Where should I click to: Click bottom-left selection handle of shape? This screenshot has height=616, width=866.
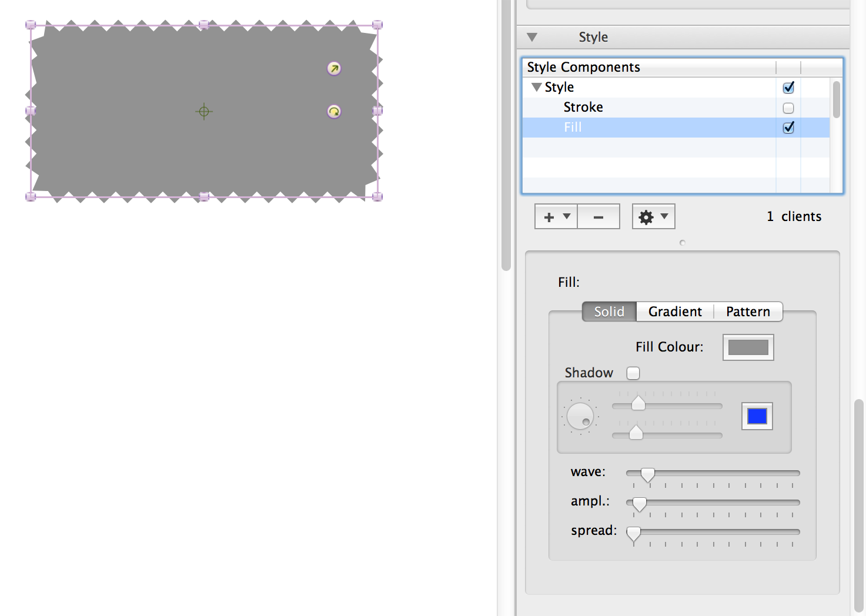[31, 197]
